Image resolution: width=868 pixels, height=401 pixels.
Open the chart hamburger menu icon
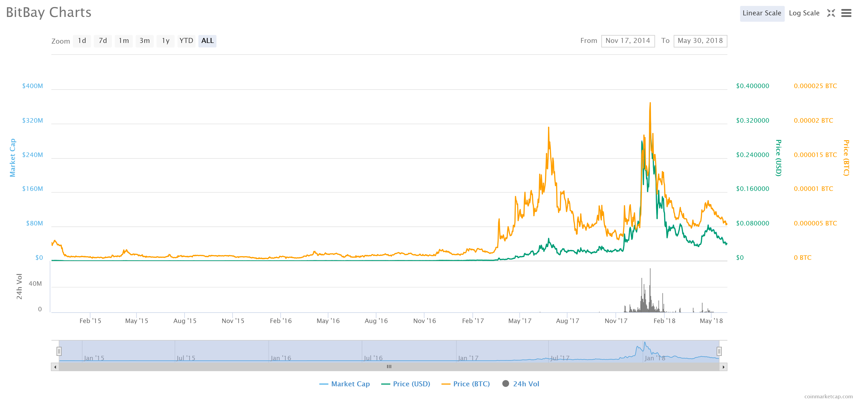(846, 13)
